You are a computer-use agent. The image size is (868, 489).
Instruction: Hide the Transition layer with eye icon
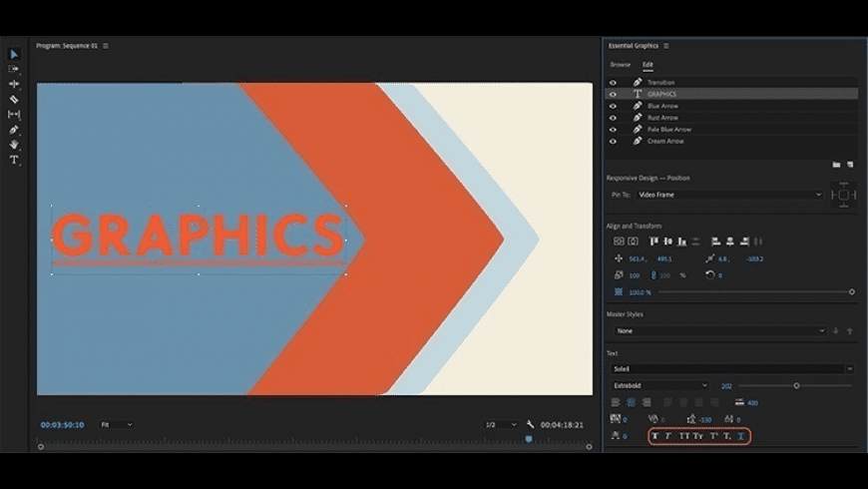[614, 82]
